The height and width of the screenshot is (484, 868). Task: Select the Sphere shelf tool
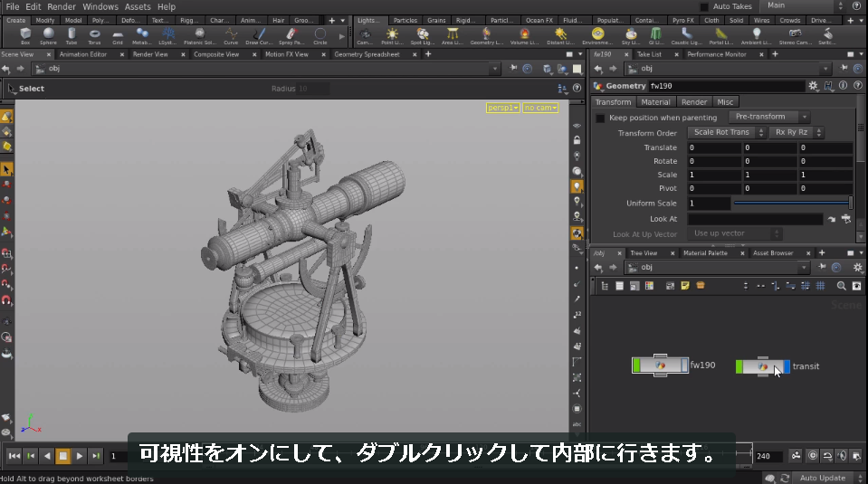(48, 36)
